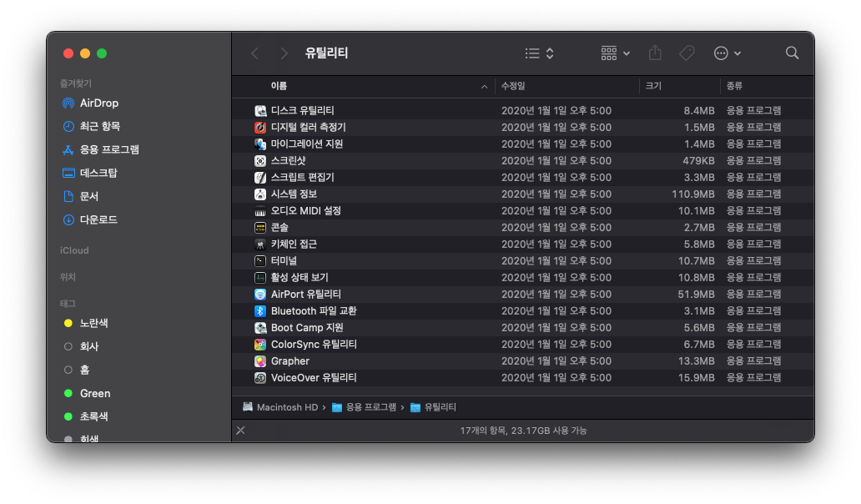The height and width of the screenshot is (504, 861).
Task: Hide the path bar with X icon
Action: point(240,431)
